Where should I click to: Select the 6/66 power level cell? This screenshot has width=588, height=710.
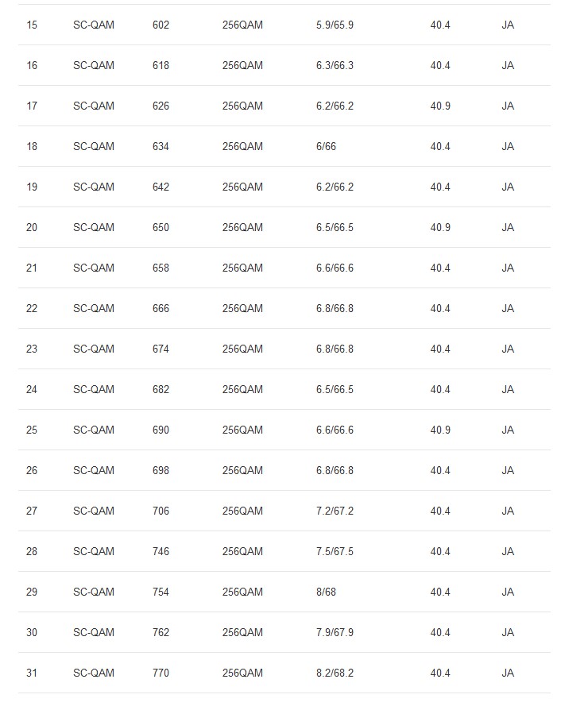(x=326, y=146)
